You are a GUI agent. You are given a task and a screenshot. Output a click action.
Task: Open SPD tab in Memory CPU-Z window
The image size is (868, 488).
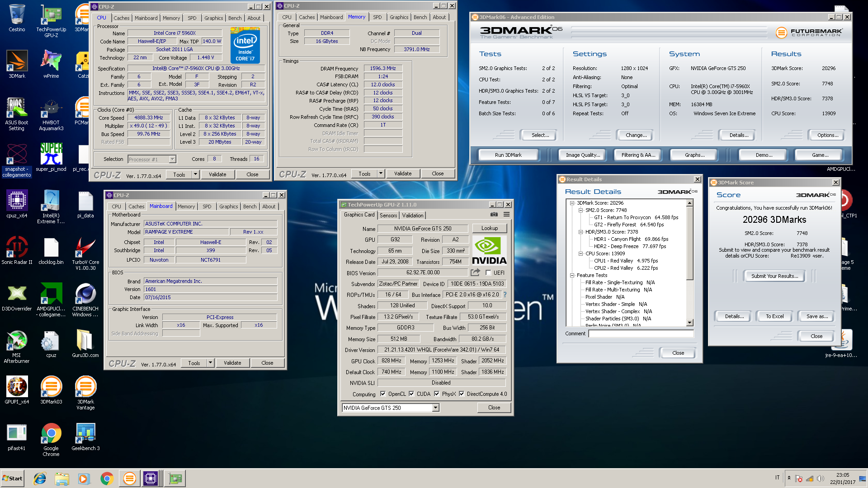377,17
